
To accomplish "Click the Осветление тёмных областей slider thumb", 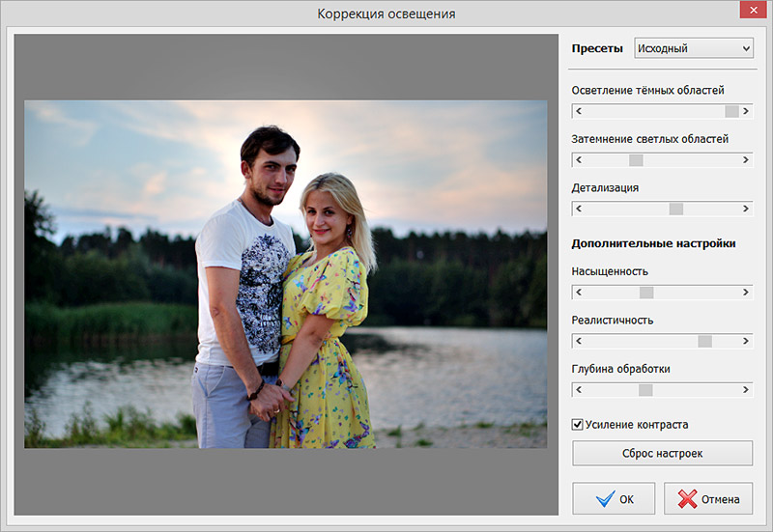I will tap(731, 111).
